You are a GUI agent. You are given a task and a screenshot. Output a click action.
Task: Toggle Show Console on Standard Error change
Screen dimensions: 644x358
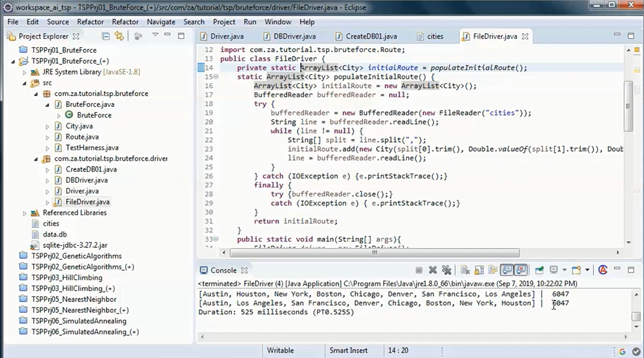[521, 270]
